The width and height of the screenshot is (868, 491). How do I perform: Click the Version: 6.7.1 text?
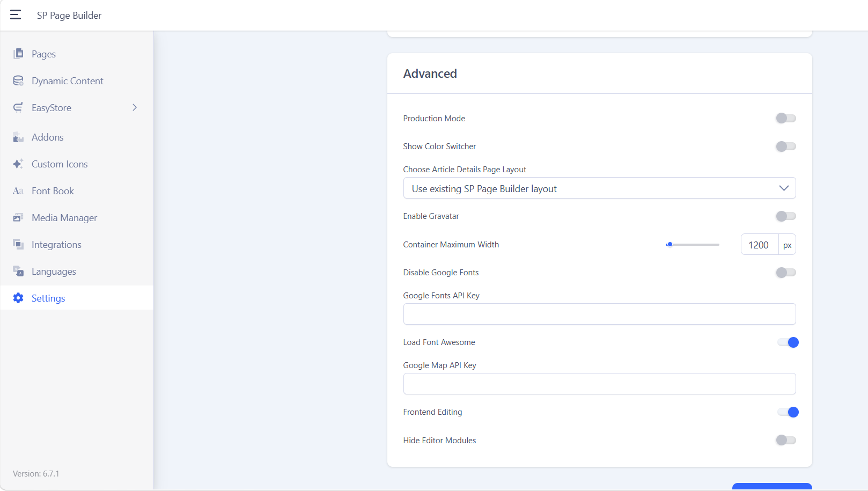36,474
